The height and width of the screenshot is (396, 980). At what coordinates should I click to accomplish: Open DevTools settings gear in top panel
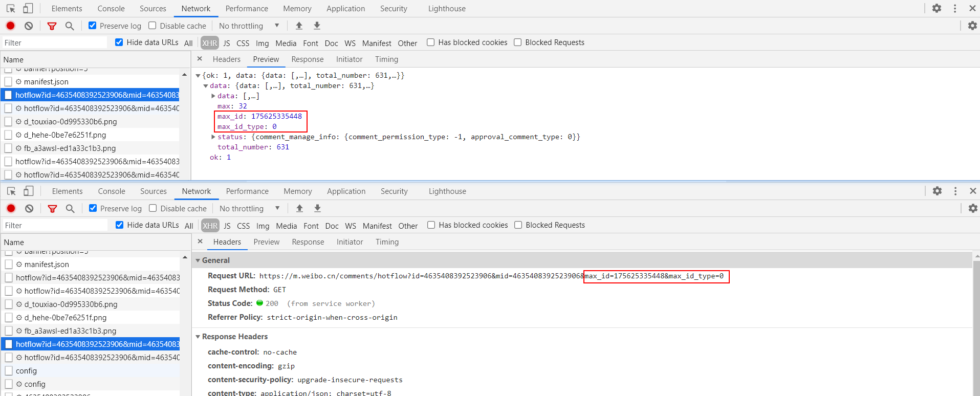[937, 8]
